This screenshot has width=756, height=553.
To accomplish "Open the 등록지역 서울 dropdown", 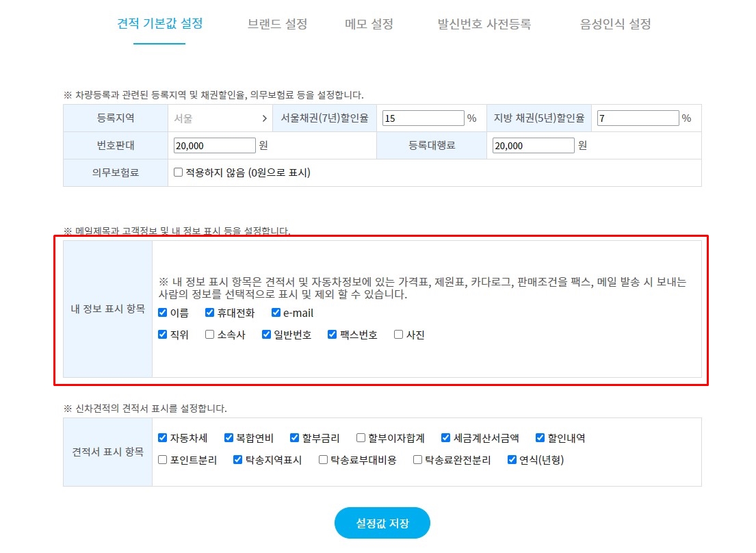I will point(220,118).
